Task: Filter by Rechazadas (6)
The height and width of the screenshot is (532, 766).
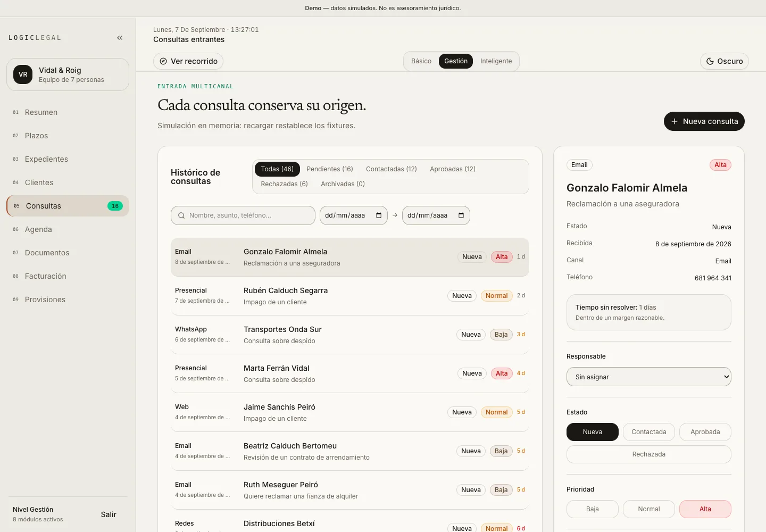Action: (284, 184)
